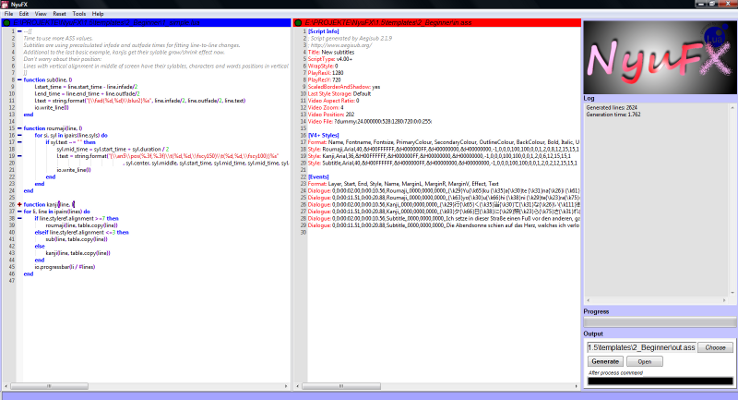Click the 'Video Zoom: 4' line
The image size is (738, 400).
[326, 108]
